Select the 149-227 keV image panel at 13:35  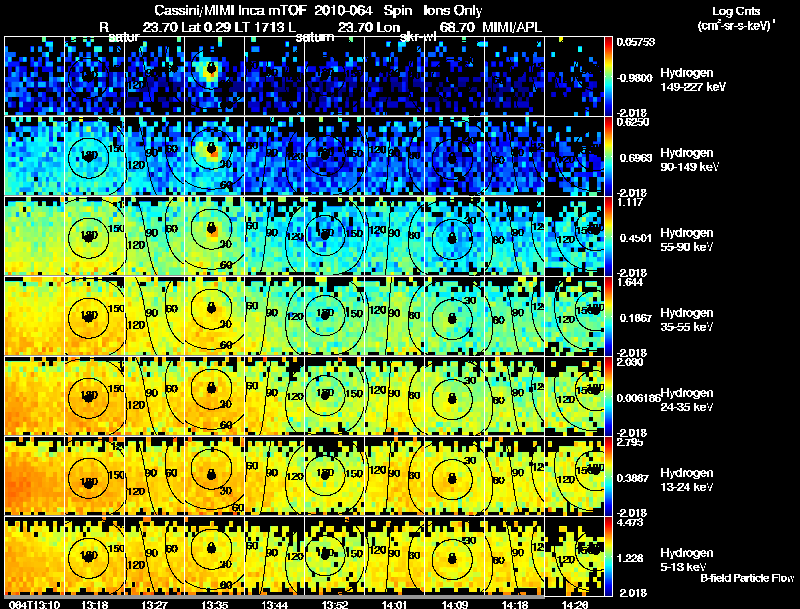(215, 76)
